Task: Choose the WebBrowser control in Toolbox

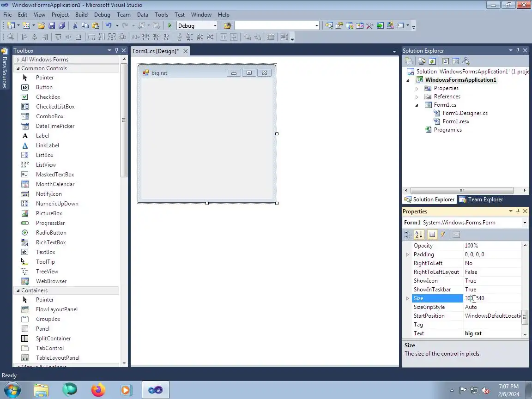Action: [x=51, y=281]
